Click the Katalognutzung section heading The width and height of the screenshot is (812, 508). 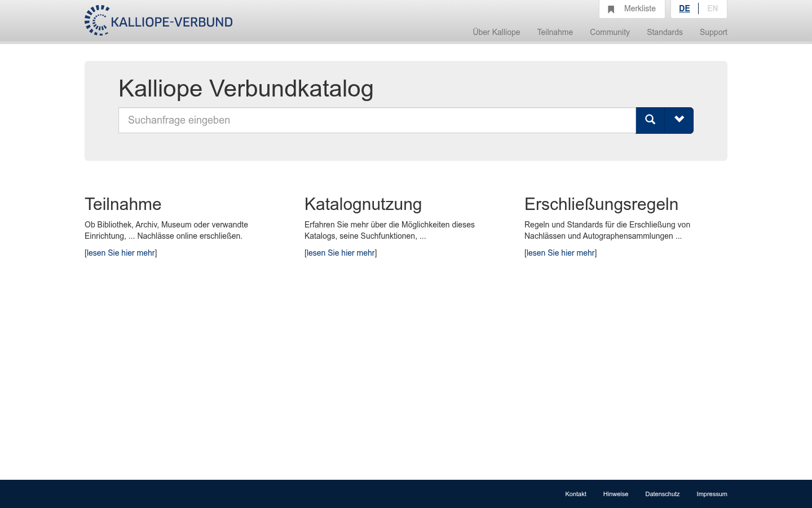[x=363, y=204]
